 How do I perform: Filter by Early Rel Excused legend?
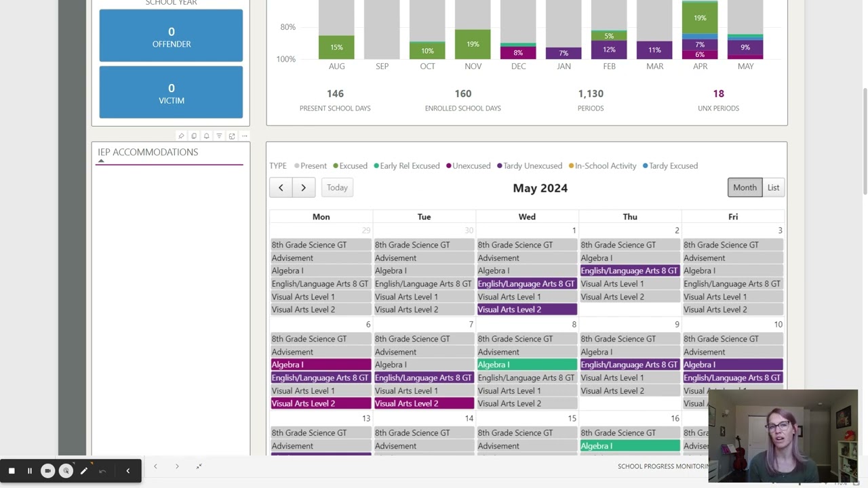tap(406, 166)
